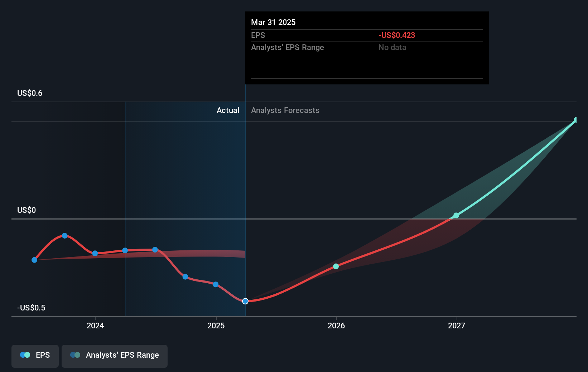The height and width of the screenshot is (372, 588).
Task: Toggle the Analysts' EPS Range legend
Action: (115, 356)
